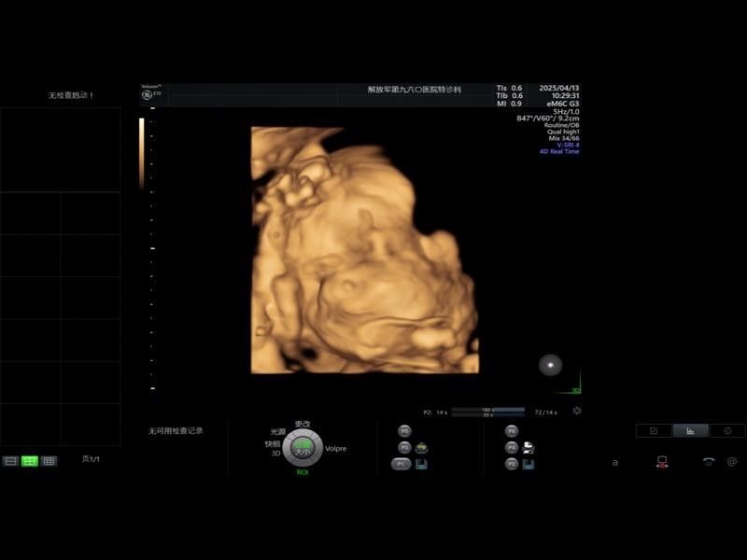Click the P3 button
The width and height of the screenshot is (747, 560).
click(x=404, y=448)
